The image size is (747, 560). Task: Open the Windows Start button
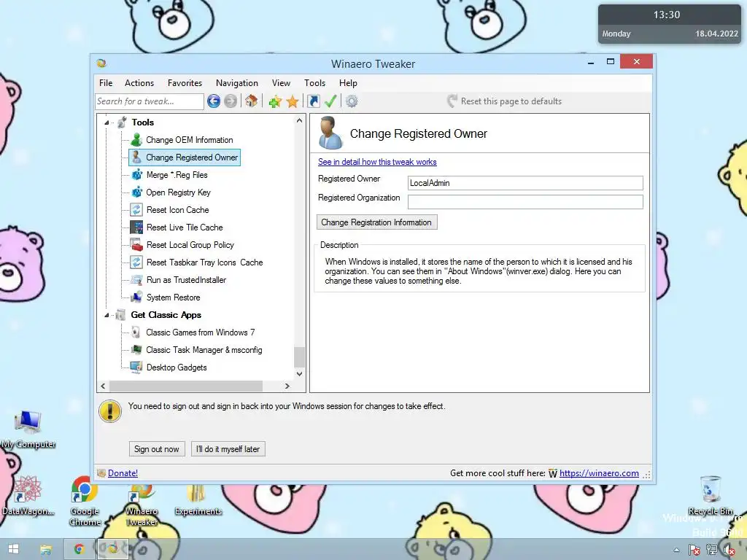coord(13,549)
